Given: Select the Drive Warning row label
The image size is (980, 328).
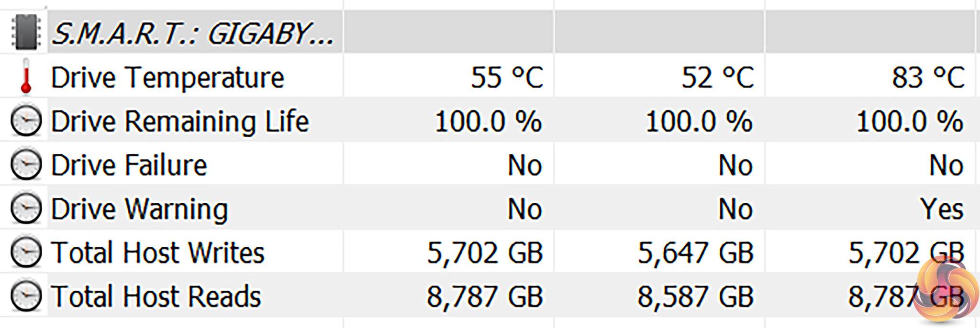Looking at the screenshot, I should click(x=139, y=209).
